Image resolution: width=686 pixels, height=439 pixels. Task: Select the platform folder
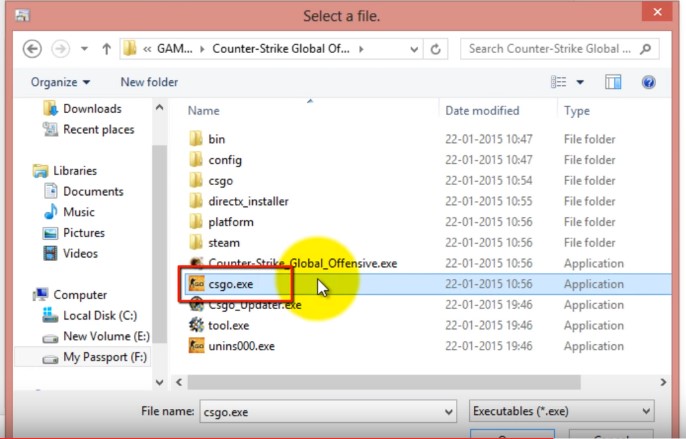point(231,222)
